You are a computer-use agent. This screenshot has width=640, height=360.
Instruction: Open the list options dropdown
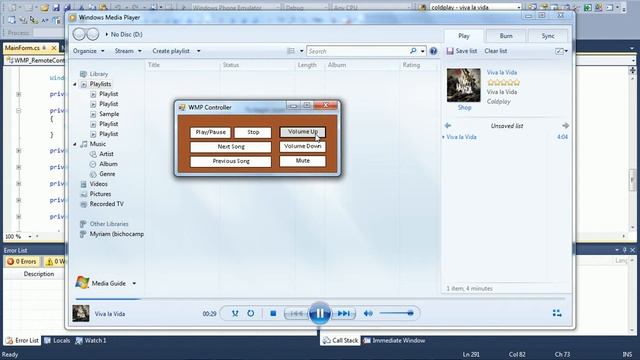pos(562,51)
